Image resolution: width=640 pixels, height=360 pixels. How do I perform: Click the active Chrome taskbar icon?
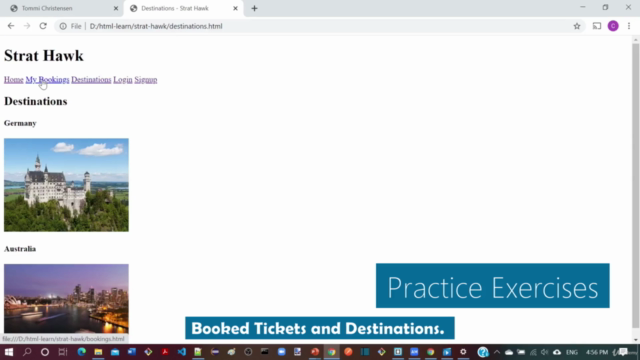331,352
